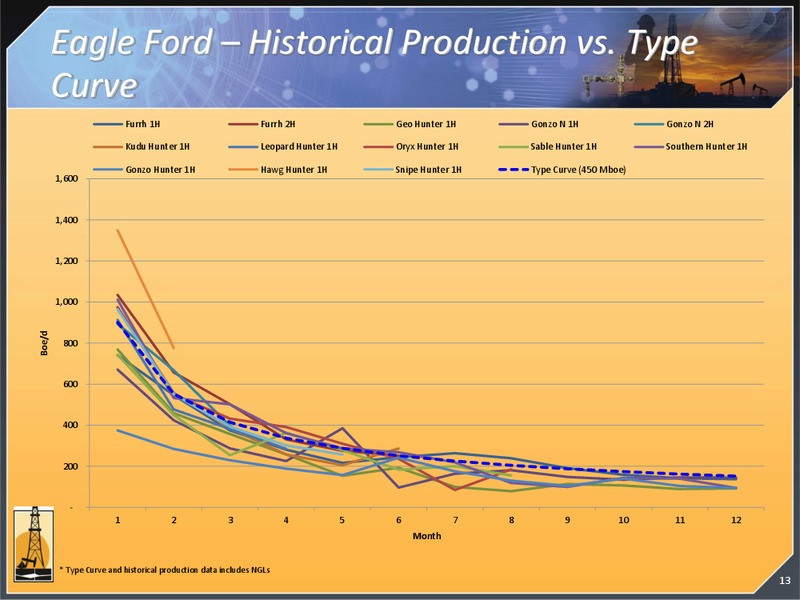
Task: Click the 1,200 y-axis label
Action: pos(67,261)
